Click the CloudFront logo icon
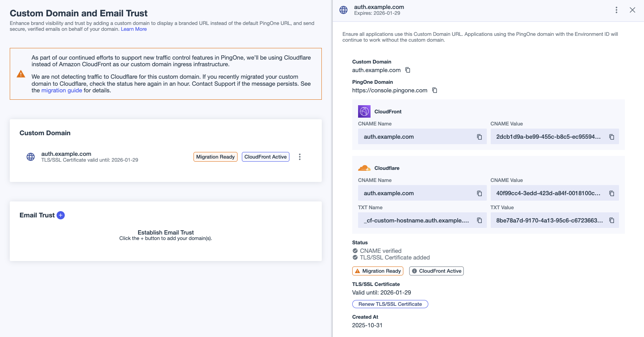Image resolution: width=644 pixels, height=337 pixels. (364, 111)
